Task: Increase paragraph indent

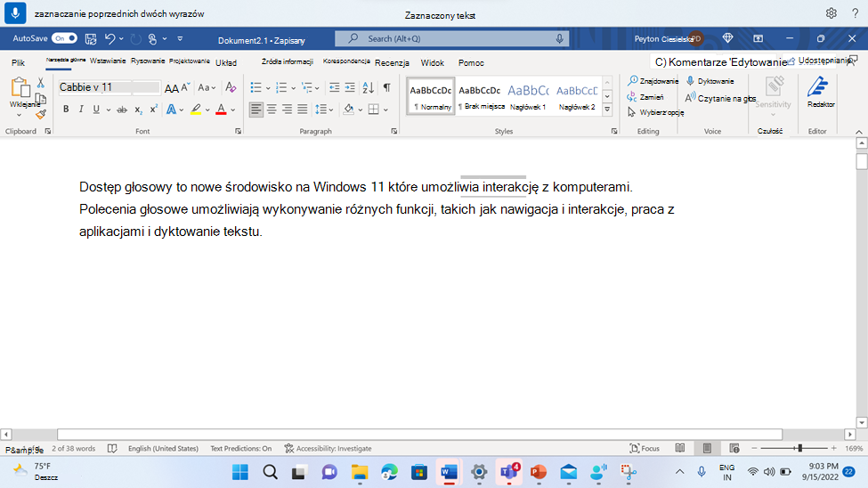Action: tap(350, 87)
